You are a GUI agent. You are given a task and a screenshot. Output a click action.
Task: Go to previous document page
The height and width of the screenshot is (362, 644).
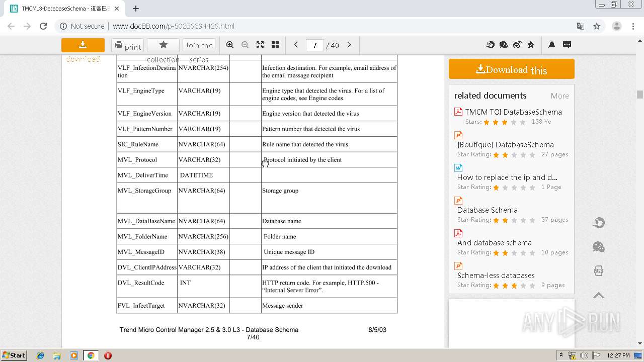point(296,45)
